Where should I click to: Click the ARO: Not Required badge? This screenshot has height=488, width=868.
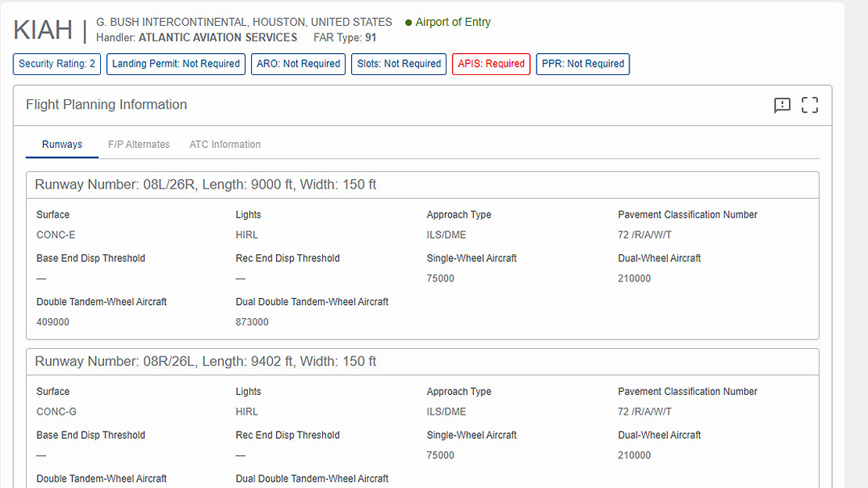coord(299,64)
